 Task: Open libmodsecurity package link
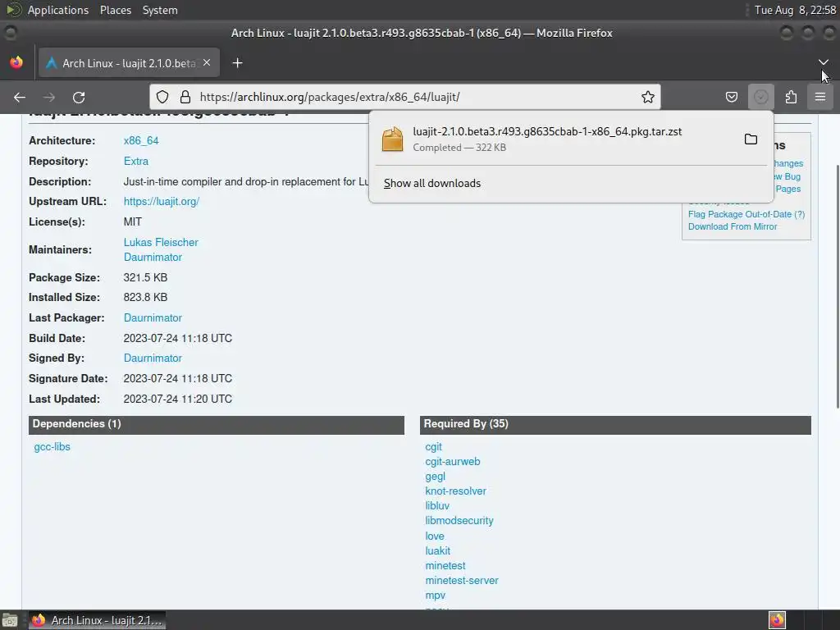(459, 521)
